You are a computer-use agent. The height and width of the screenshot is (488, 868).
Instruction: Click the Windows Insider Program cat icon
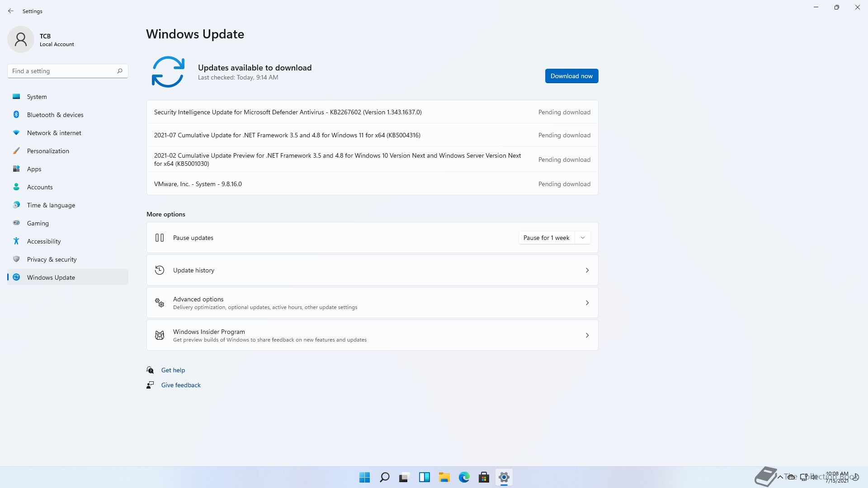pyautogui.click(x=160, y=335)
